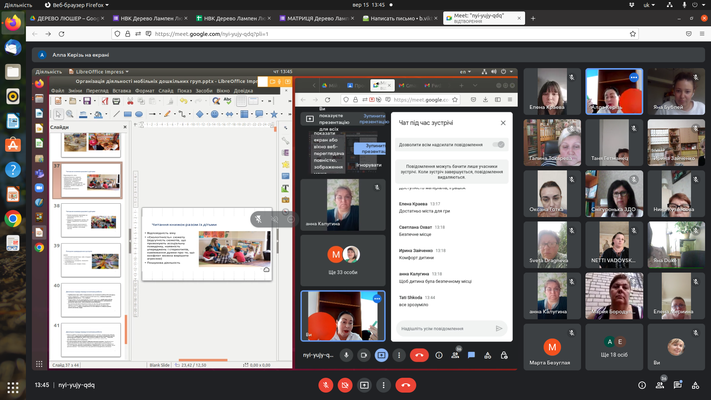The image size is (711, 400).
Task: Open site lock security info icon
Action: (x=128, y=34)
